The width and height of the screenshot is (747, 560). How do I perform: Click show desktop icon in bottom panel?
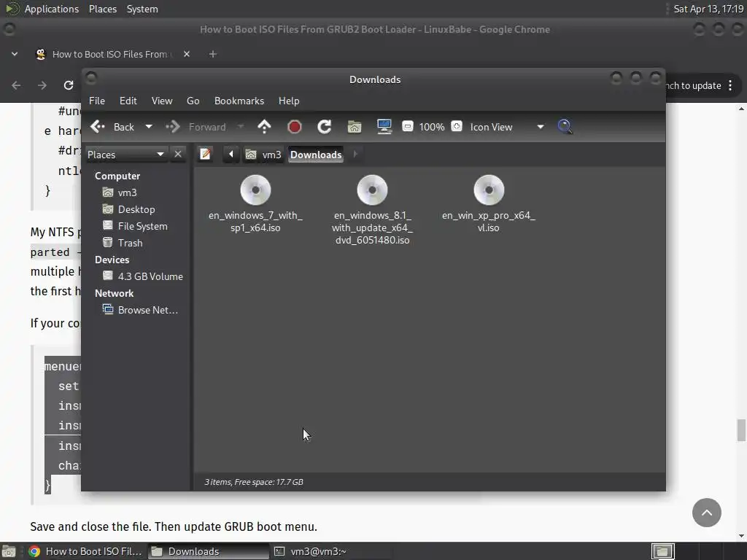[9, 551]
